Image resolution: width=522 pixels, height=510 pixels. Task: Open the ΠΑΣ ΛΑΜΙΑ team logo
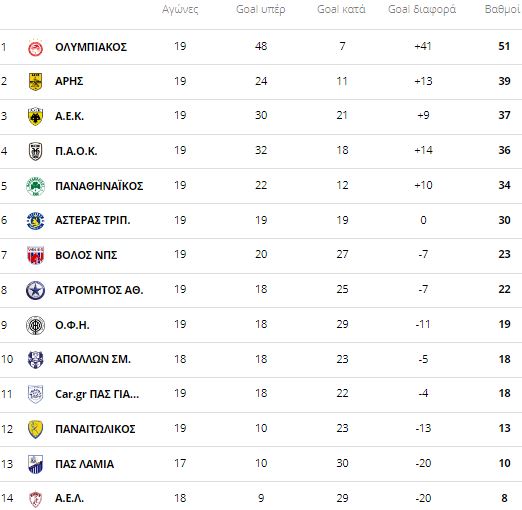click(35, 464)
